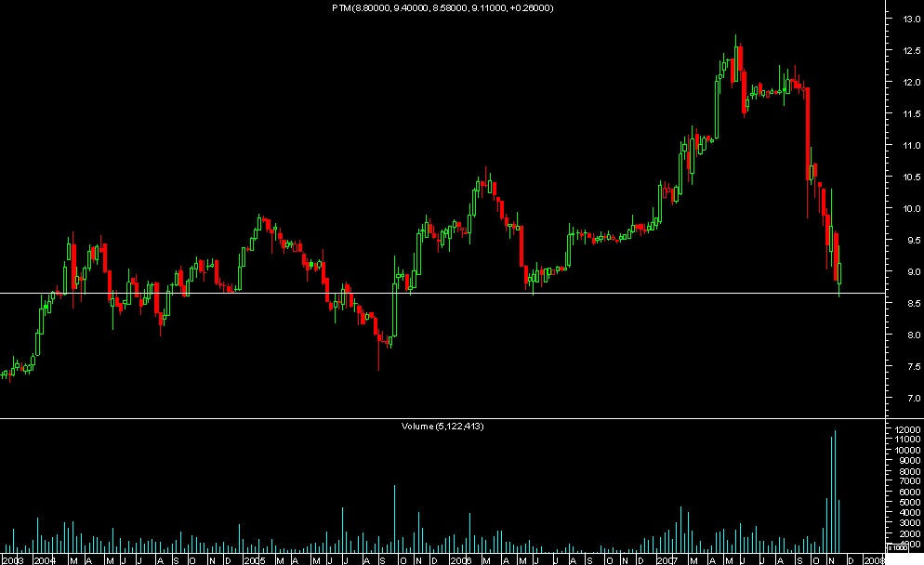
Task: Select the 7.5 price axis label
Action: (914, 366)
